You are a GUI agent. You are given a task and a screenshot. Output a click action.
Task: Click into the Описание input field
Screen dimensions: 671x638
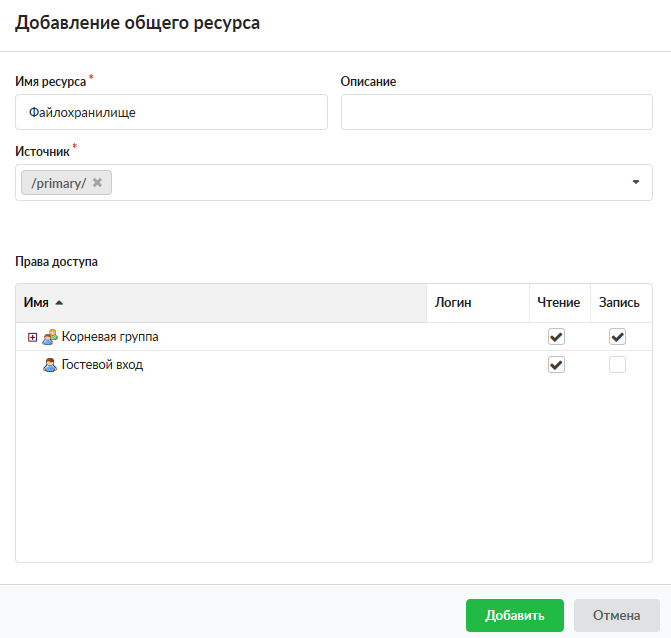coord(496,113)
